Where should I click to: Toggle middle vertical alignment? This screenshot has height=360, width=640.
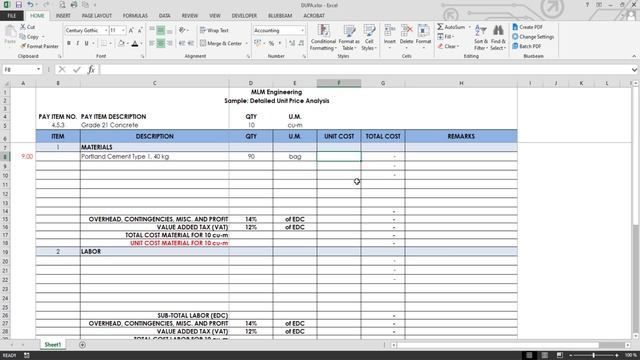pos(161,30)
